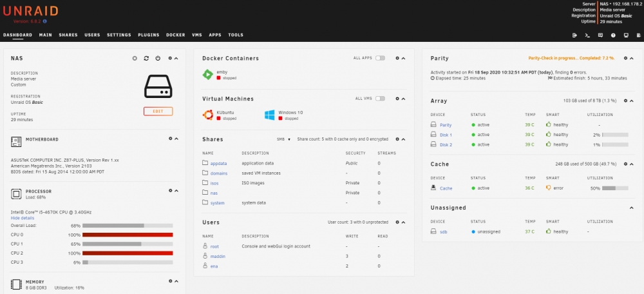Image resolution: width=644 pixels, height=294 pixels.
Task: Open Cache panel settings gear
Action: tap(625, 164)
